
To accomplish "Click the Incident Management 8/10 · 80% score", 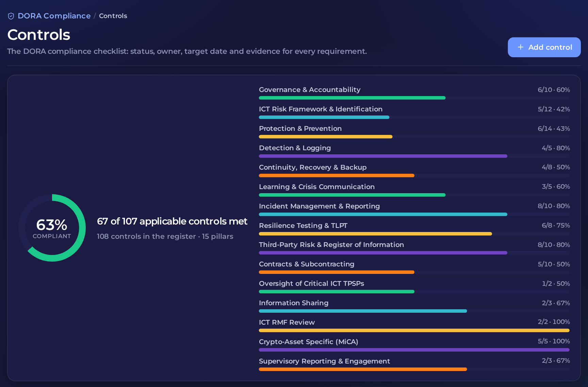I will click(554, 206).
